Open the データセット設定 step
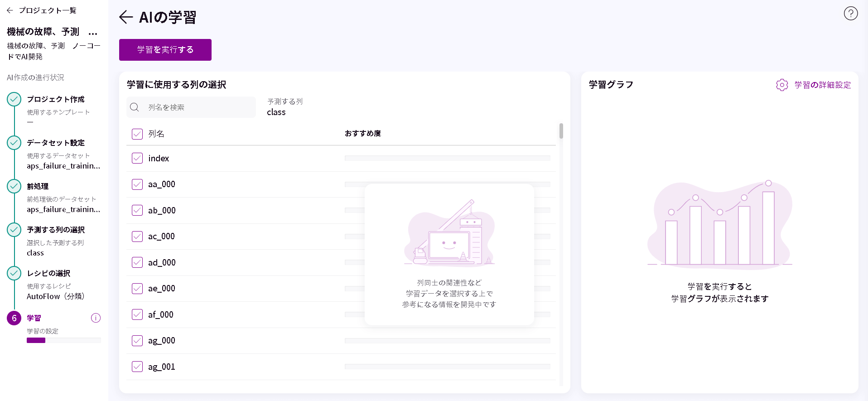Screen dimensions: 868x401 [56, 143]
